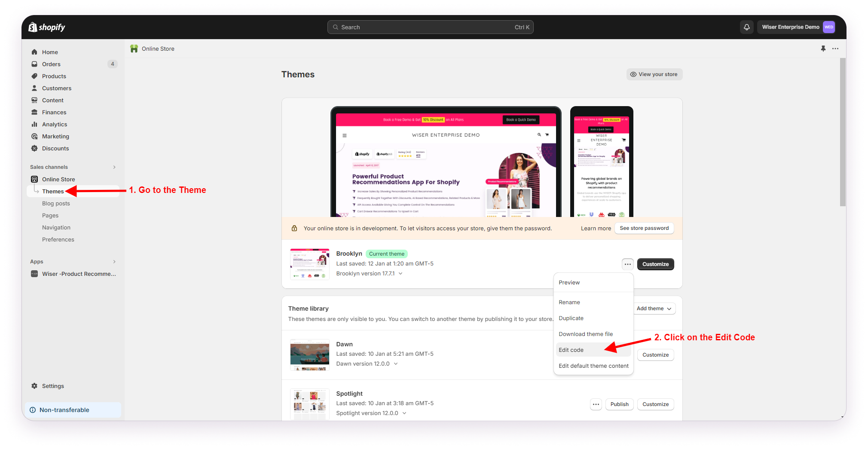Expand the Sales channels section

tap(114, 167)
